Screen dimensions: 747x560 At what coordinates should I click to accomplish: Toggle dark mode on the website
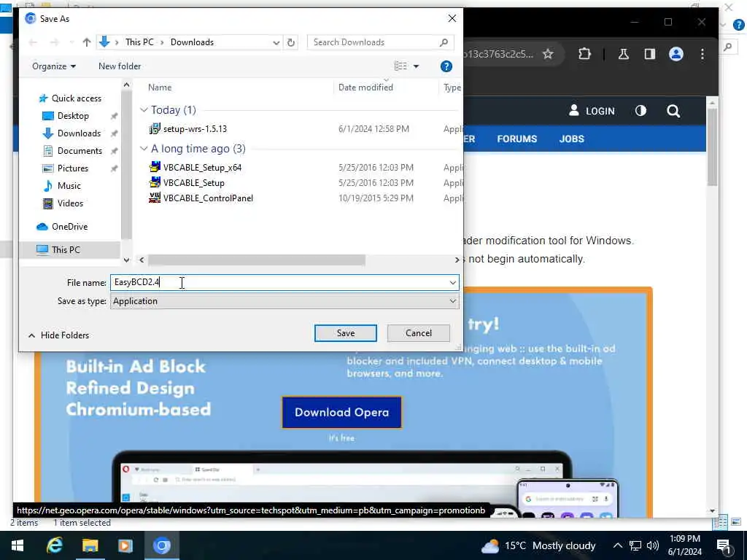pyautogui.click(x=640, y=111)
